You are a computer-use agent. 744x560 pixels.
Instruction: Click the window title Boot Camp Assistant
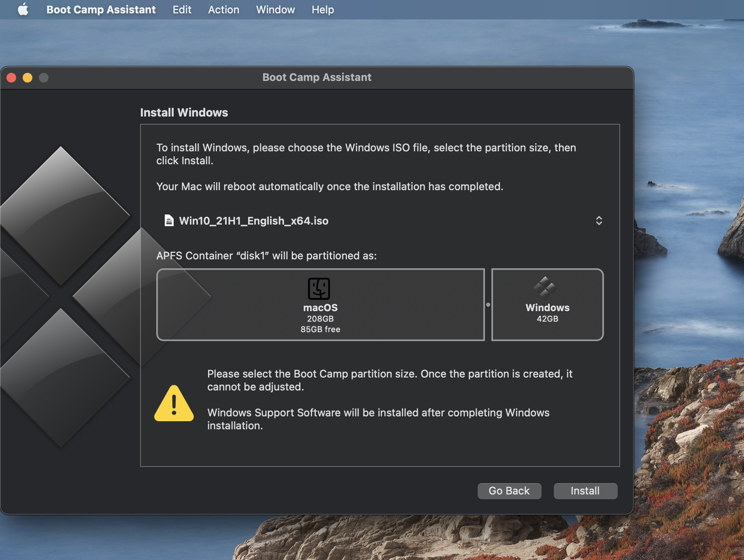pos(317,77)
